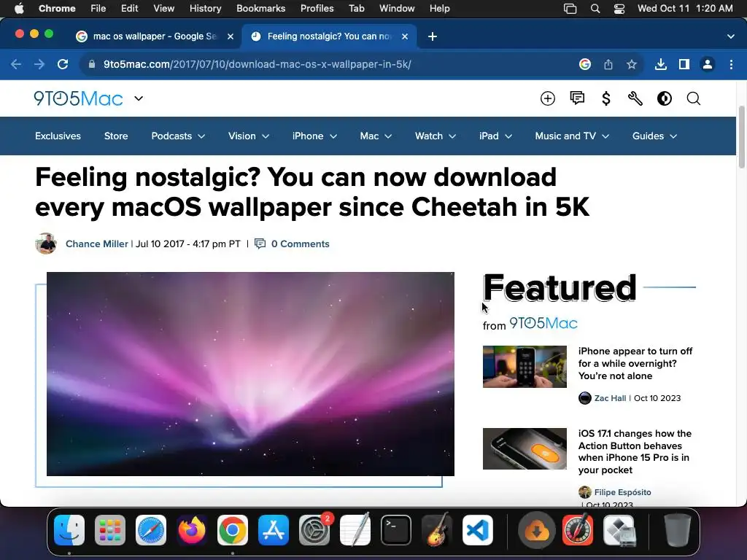Go to Exclusives section
747x560 pixels.
click(58, 136)
